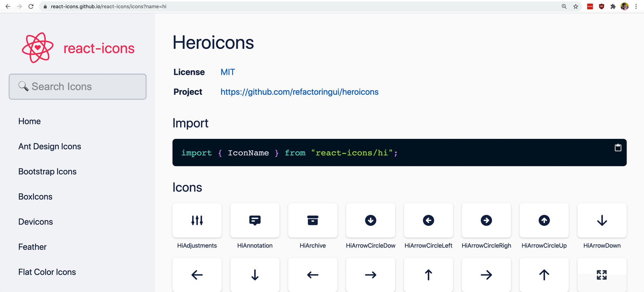Click the Heroicons page heading
Image resolution: width=644 pixels, height=292 pixels.
213,42
